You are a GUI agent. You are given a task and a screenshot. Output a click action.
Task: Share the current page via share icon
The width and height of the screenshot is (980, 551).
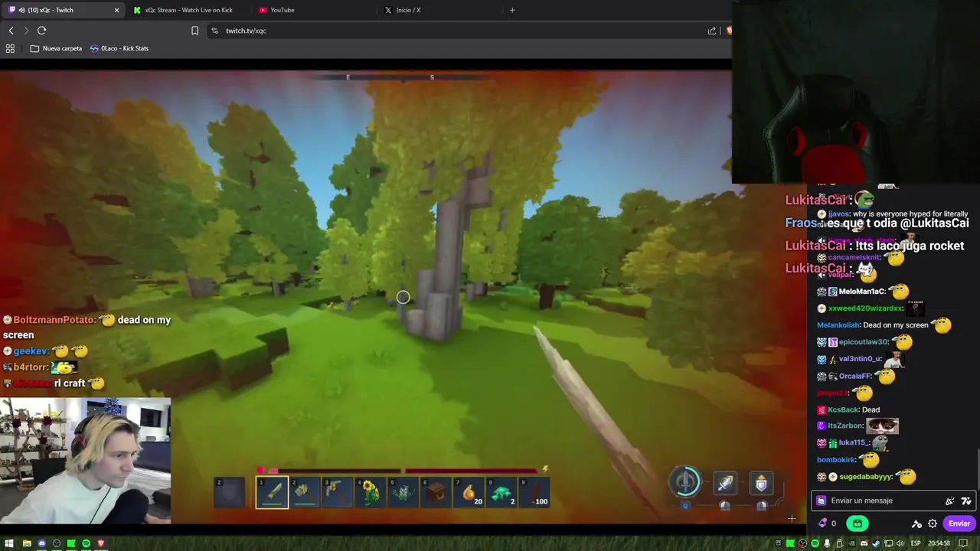coord(712,31)
